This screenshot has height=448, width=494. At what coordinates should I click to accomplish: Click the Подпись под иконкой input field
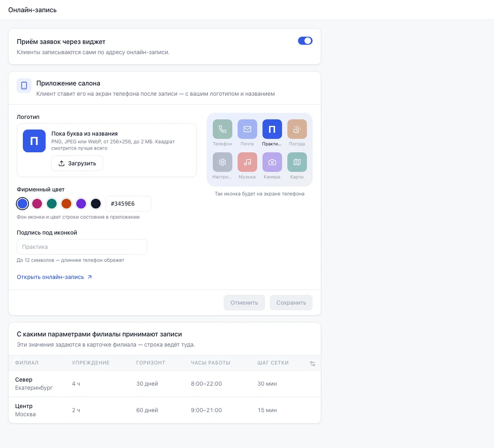coord(82,247)
